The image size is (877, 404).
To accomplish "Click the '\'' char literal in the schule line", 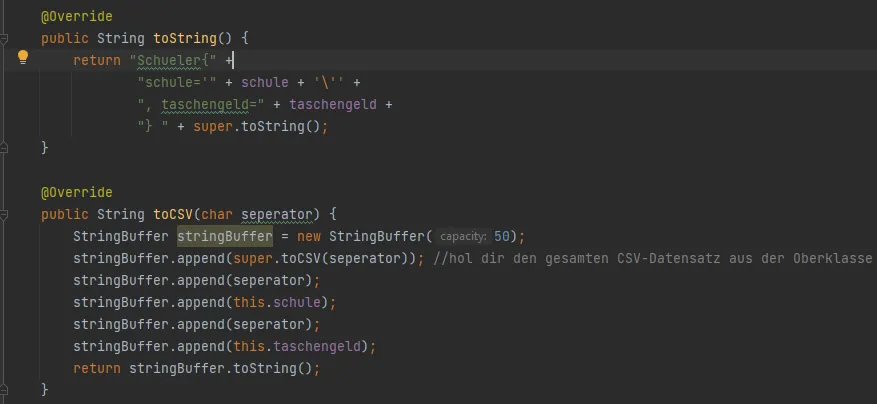I will tap(329, 82).
